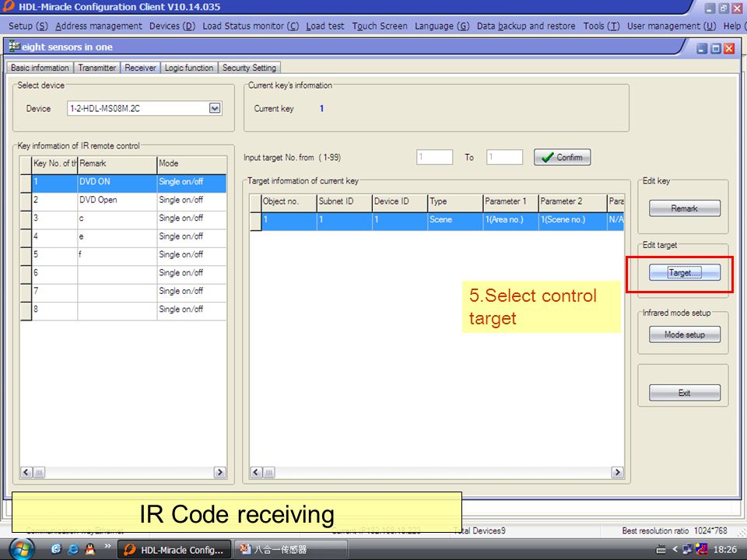
Task: Open the Language (G) menu
Action: (442, 26)
